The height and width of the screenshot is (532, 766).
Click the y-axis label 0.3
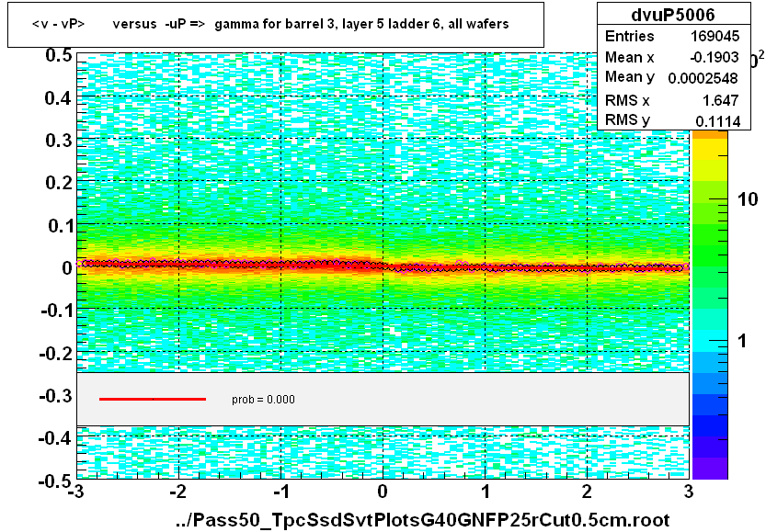(59, 141)
